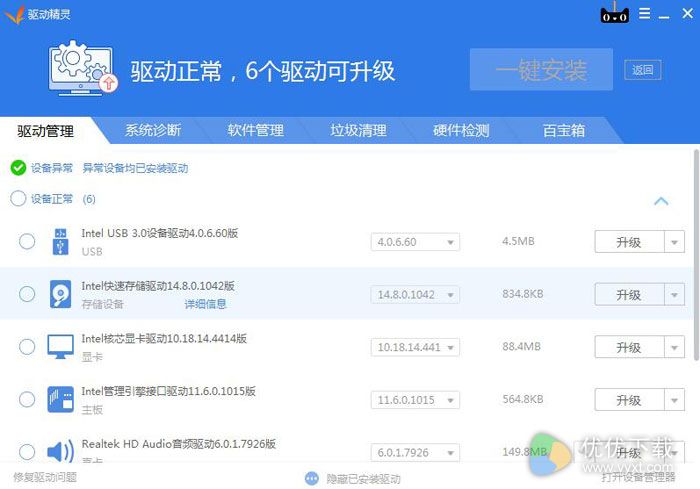The height and width of the screenshot is (489, 700).
Task: Click the 打开设备管理器 link
Action: coord(638,477)
